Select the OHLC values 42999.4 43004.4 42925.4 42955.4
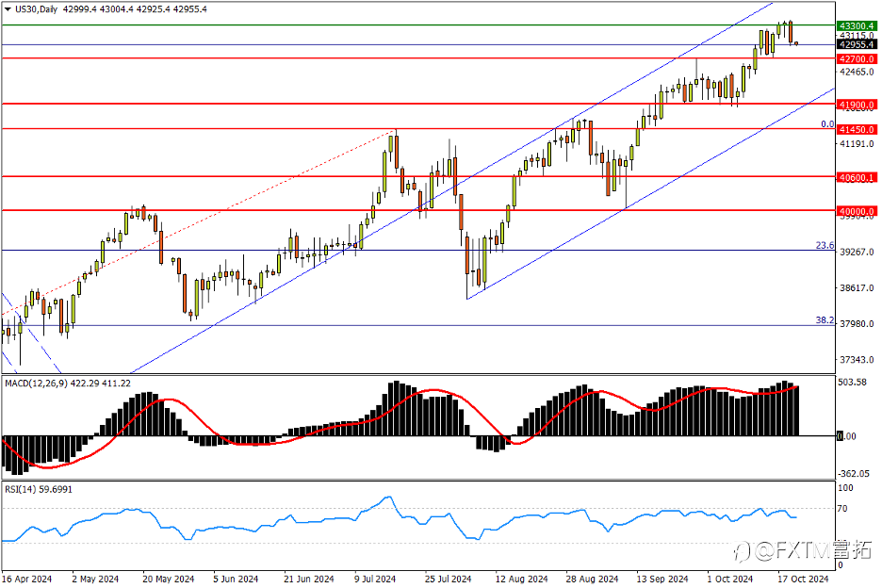 point(135,9)
